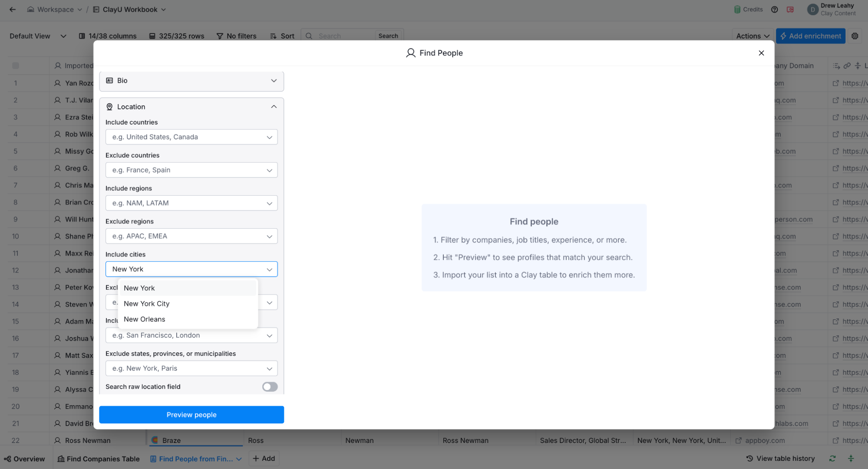The width and height of the screenshot is (868, 469).
Task: Click the Include cities input field
Action: pyautogui.click(x=187, y=269)
